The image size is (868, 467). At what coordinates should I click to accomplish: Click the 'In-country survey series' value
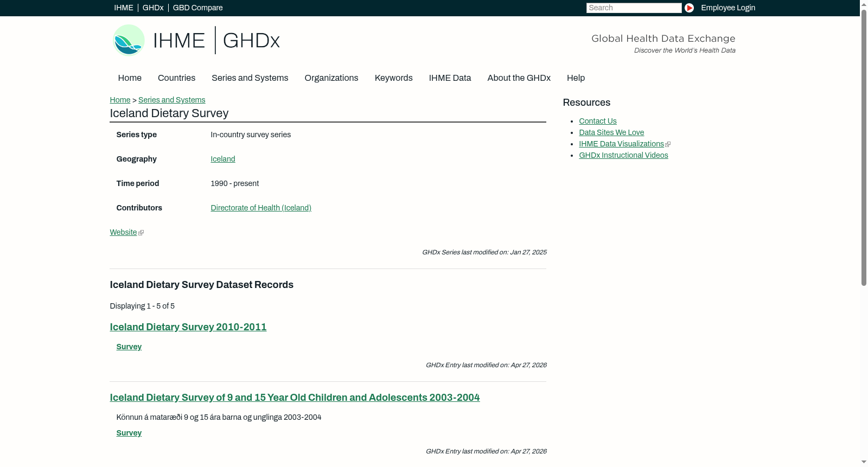251,135
